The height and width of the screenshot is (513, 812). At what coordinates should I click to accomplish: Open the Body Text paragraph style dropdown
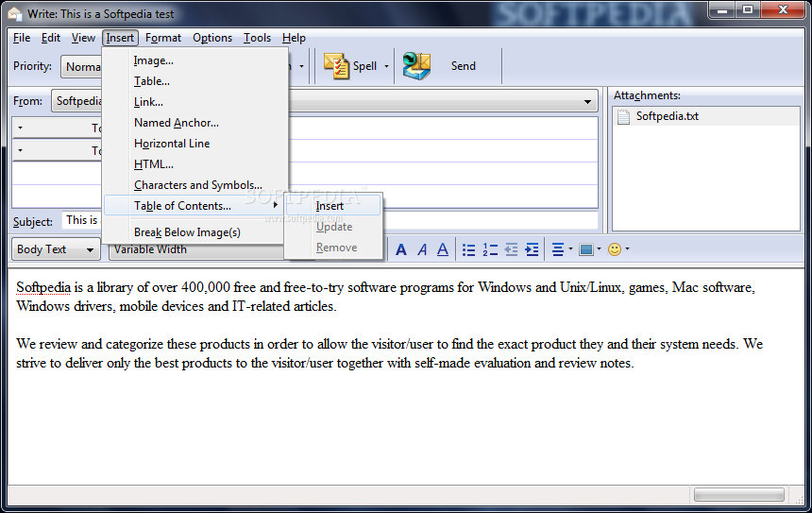(x=56, y=249)
